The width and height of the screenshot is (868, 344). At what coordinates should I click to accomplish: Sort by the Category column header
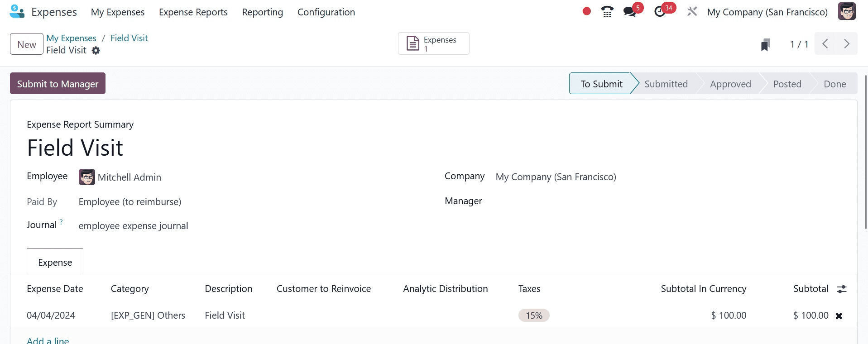[x=129, y=289]
